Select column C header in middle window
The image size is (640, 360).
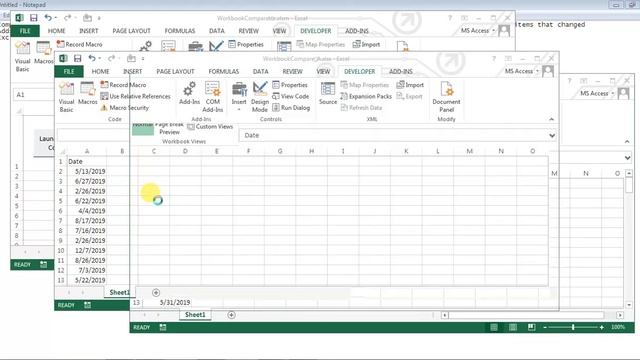pos(154,151)
